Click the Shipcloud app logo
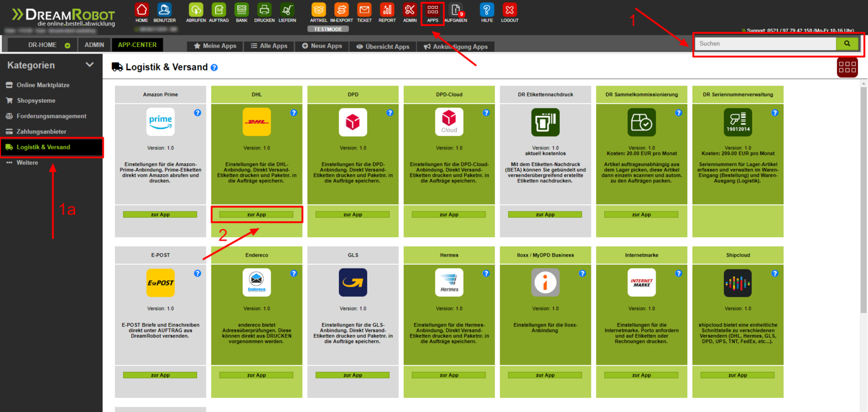 pyautogui.click(x=738, y=283)
